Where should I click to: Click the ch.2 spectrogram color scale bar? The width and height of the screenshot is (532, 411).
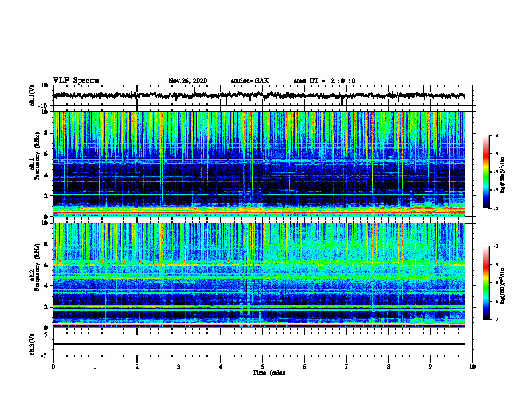486,283
